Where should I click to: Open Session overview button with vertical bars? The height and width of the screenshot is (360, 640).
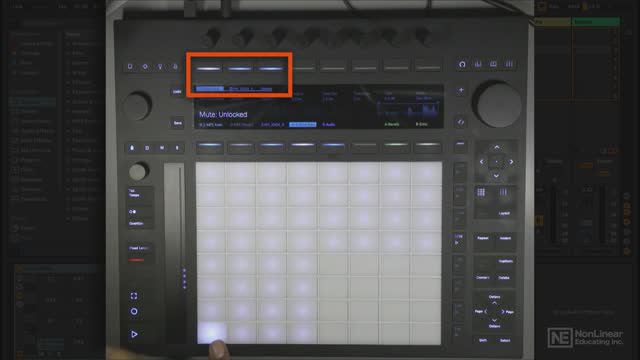point(509,64)
